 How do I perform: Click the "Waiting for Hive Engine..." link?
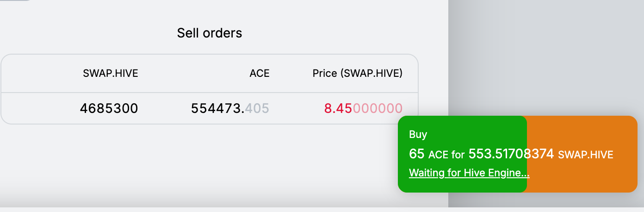(x=469, y=173)
